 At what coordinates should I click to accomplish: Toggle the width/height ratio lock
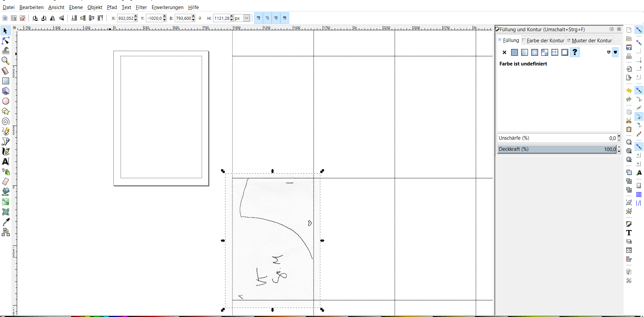pyautogui.click(x=200, y=18)
